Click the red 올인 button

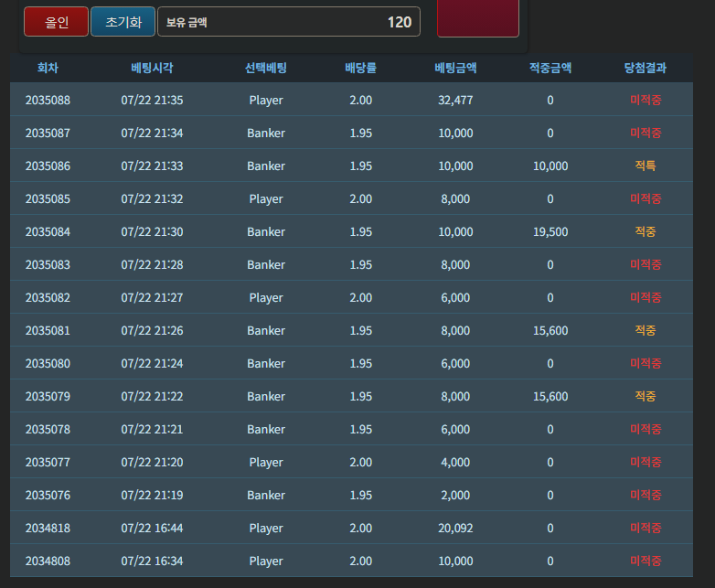click(x=56, y=21)
